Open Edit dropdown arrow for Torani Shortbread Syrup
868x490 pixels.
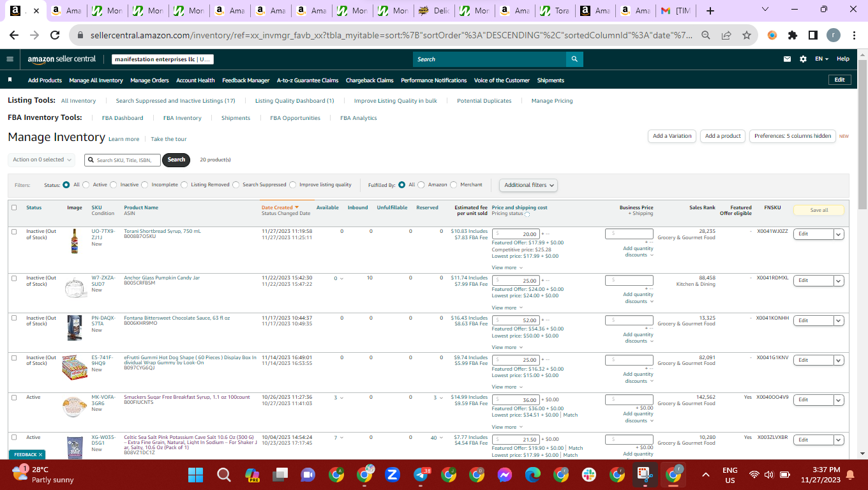(x=839, y=234)
